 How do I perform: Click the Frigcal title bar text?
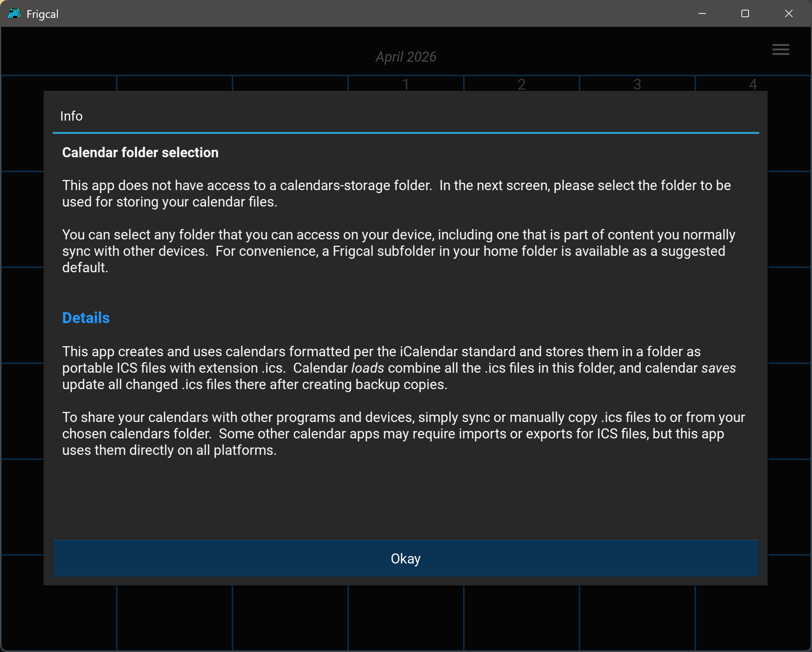click(x=43, y=14)
